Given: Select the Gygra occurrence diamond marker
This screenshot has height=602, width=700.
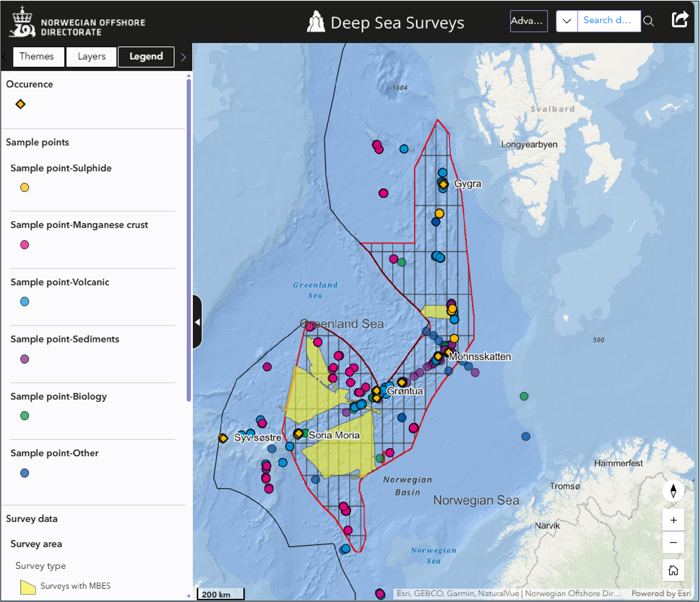Looking at the screenshot, I should (443, 185).
